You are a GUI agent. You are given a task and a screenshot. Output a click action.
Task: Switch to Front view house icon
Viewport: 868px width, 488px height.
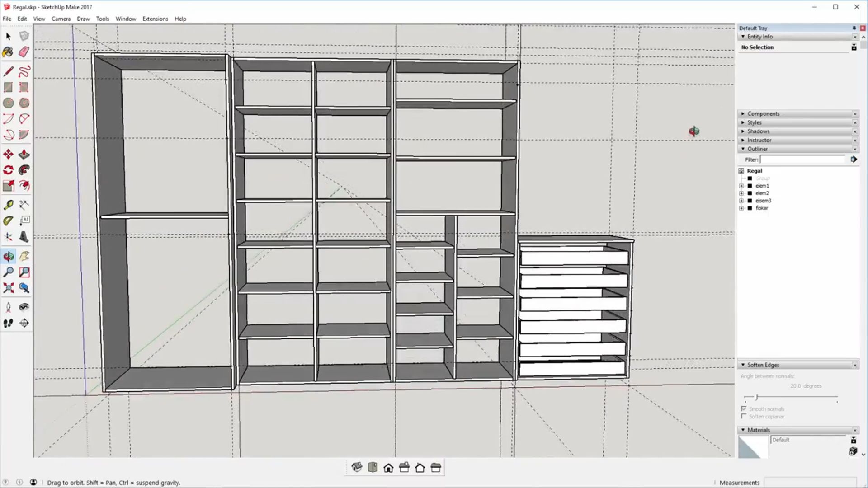(388, 468)
